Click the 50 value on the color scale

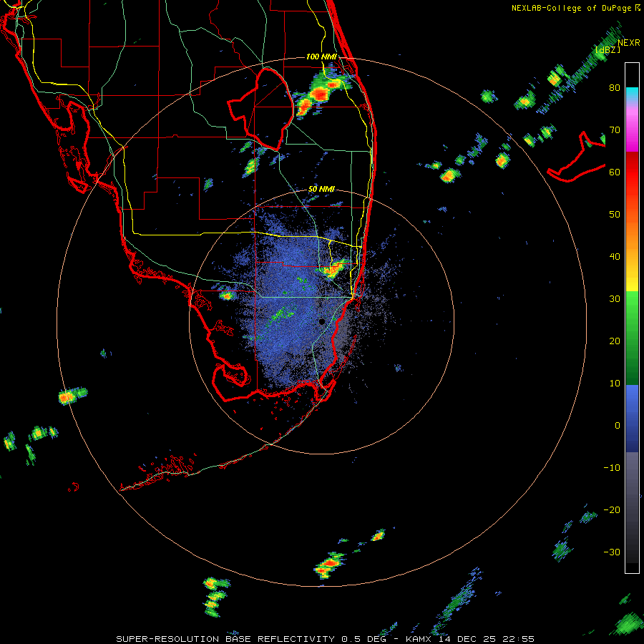(x=615, y=215)
